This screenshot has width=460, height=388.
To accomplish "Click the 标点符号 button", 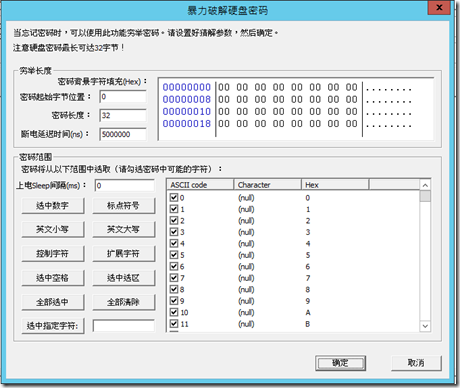I will [124, 206].
